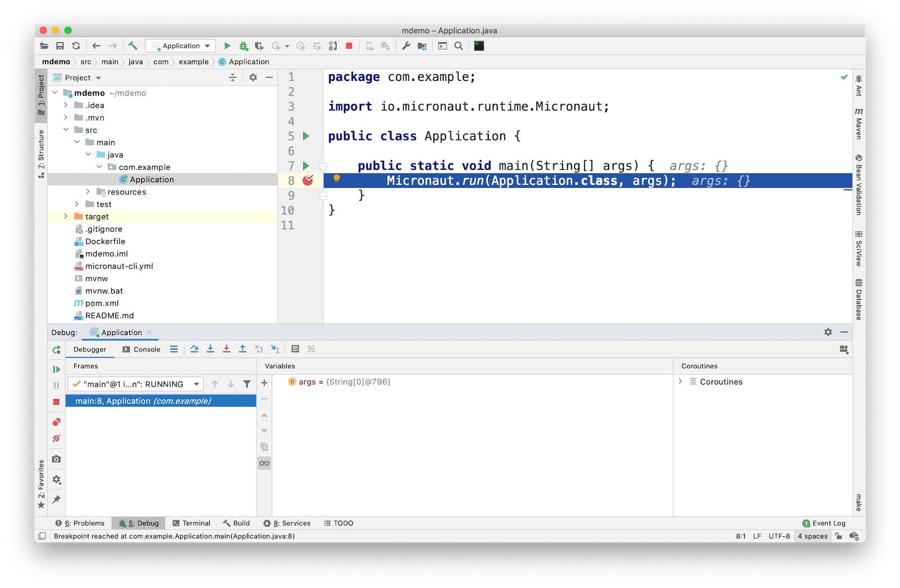Open the Application run configuration dropdown
The image size is (900, 588).
tap(181, 46)
